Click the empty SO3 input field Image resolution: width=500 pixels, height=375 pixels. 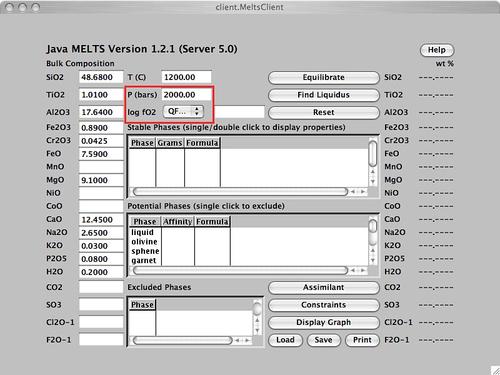pos(101,305)
